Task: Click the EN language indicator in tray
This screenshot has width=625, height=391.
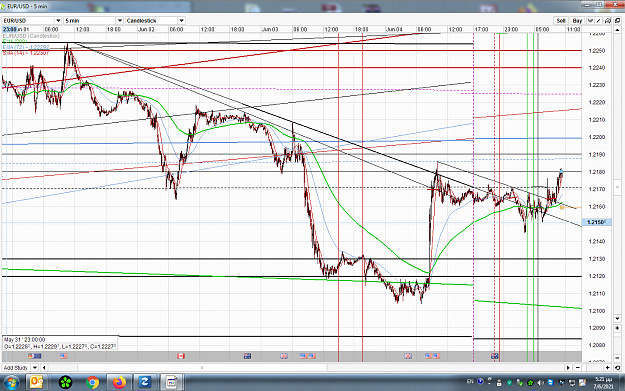Action: click(470, 381)
